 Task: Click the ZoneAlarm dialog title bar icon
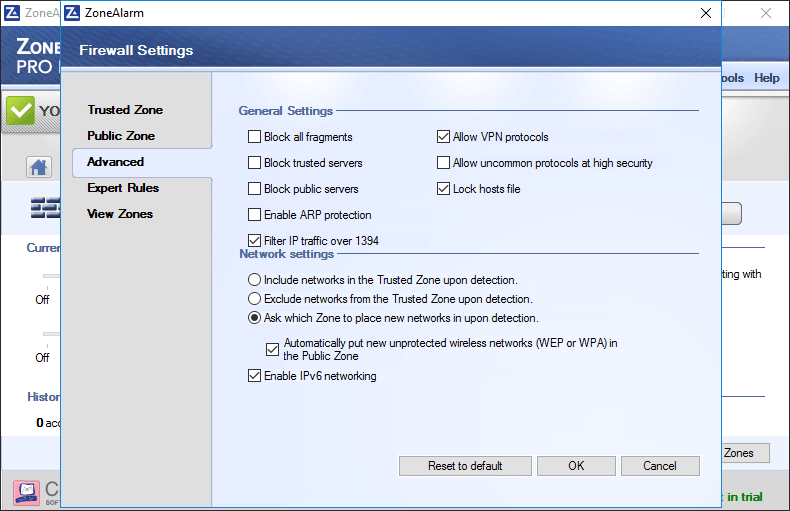74,13
